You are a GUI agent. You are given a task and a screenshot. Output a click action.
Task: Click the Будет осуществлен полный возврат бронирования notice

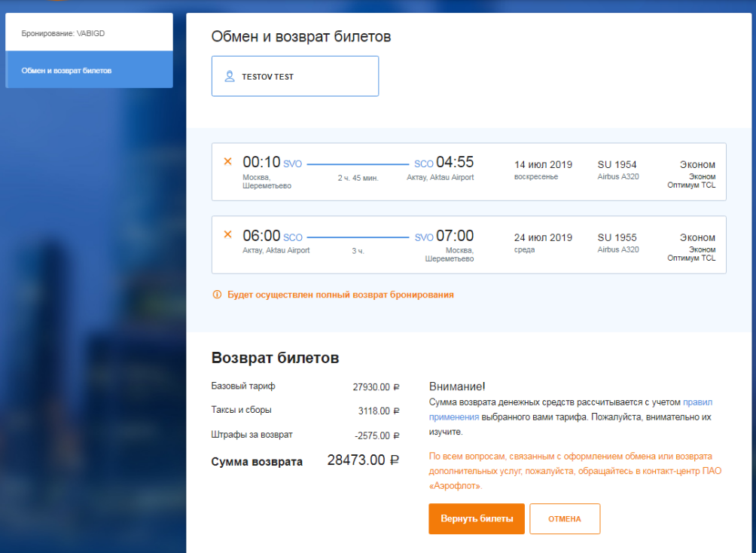(x=340, y=295)
